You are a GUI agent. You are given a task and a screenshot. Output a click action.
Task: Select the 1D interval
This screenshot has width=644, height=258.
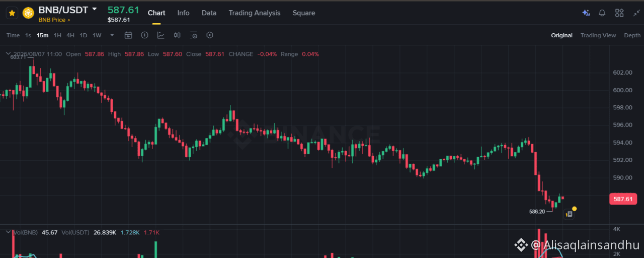(84, 35)
